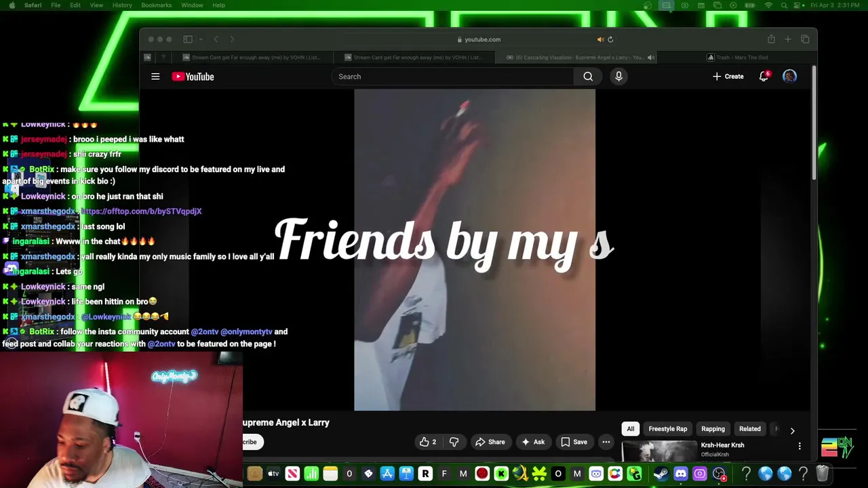
Task: Mute the tab audio in the address bar
Action: pos(600,39)
